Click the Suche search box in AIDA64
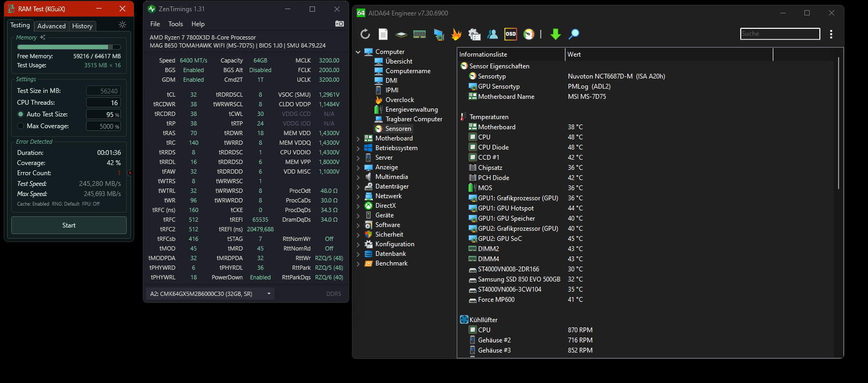This screenshot has width=868, height=383. point(780,34)
